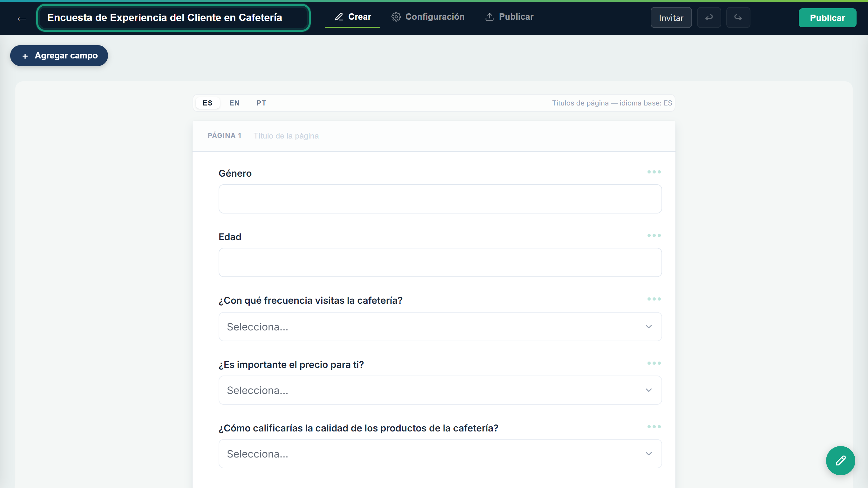
Task: Click the Edad text input
Action: pyautogui.click(x=440, y=262)
